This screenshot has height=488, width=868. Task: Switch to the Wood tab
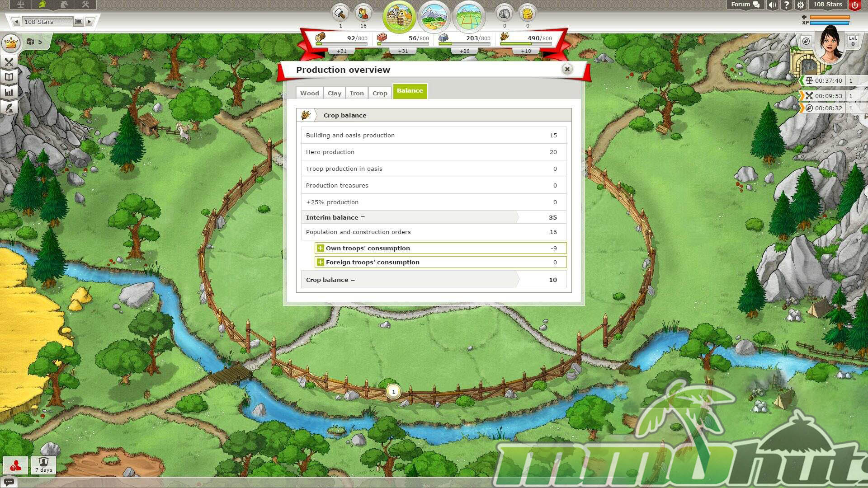point(310,93)
